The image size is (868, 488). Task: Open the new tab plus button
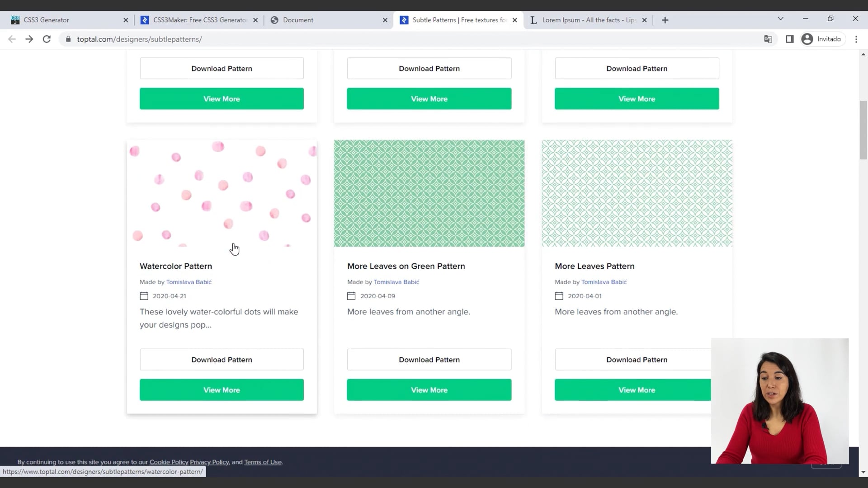tap(665, 20)
